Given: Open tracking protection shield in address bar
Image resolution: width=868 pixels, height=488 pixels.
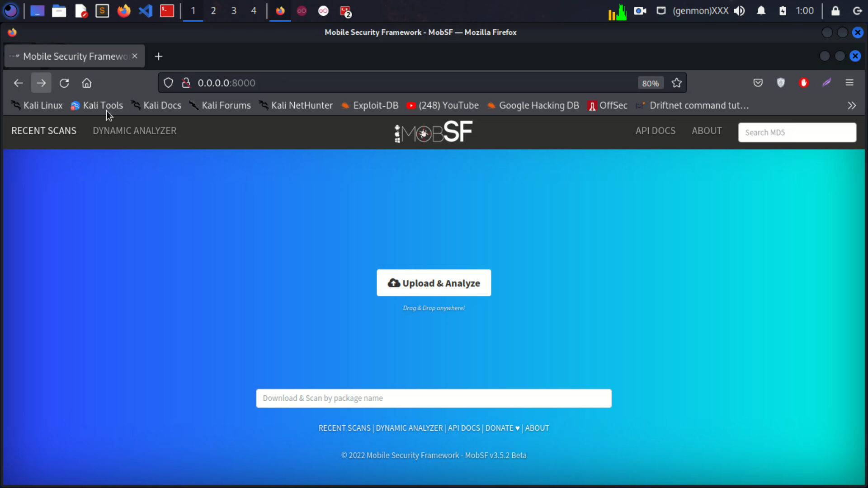Looking at the screenshot, I should pyautogui.click(x=168, y=83).
